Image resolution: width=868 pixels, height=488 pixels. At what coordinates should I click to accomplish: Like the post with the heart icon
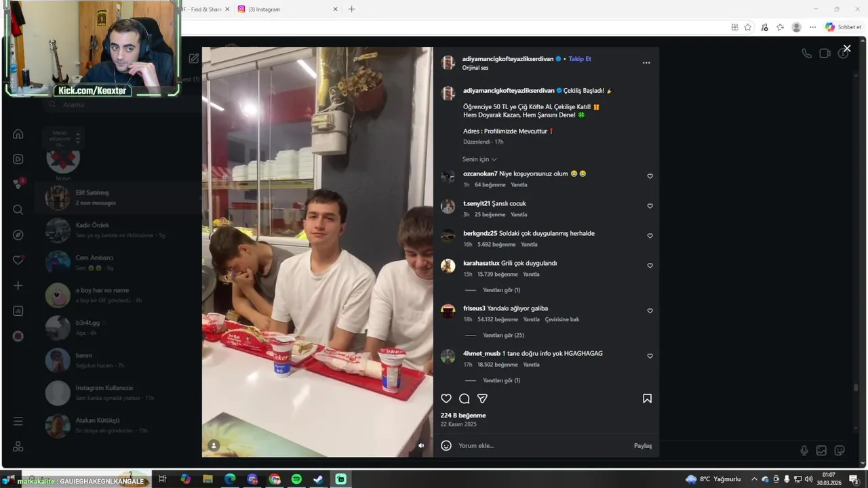point(446,399)
